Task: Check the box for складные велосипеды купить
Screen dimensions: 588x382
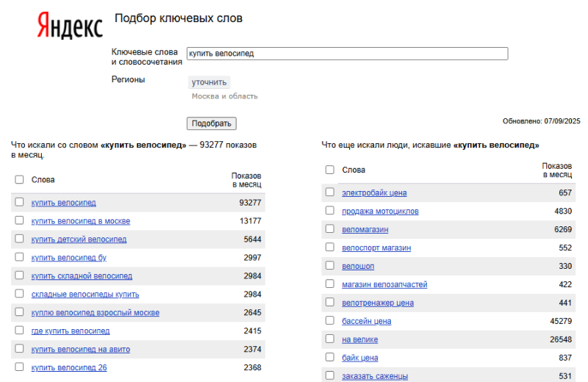Action: click(19, 294)
